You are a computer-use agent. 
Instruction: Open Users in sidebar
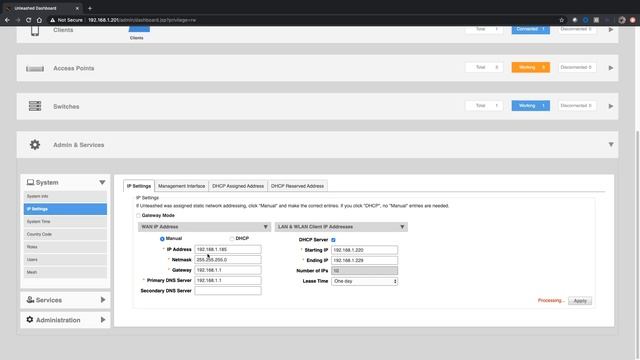[x=65, y=260]
